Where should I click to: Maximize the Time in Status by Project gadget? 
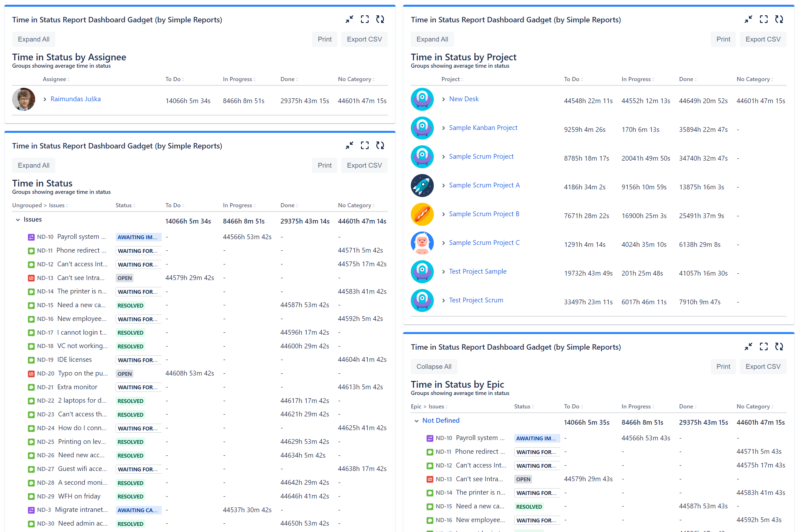pyautogui.click(x=763, y=19)
